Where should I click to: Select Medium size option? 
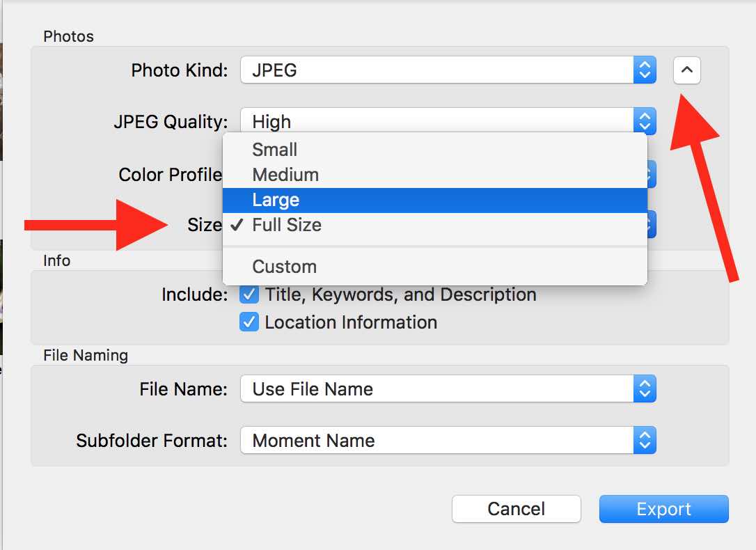pos(285,175)
